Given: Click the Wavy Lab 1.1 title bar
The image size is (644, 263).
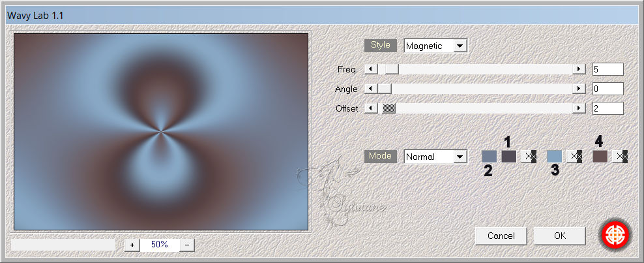Looking at the screenshot, I should [x=322, y=16].
